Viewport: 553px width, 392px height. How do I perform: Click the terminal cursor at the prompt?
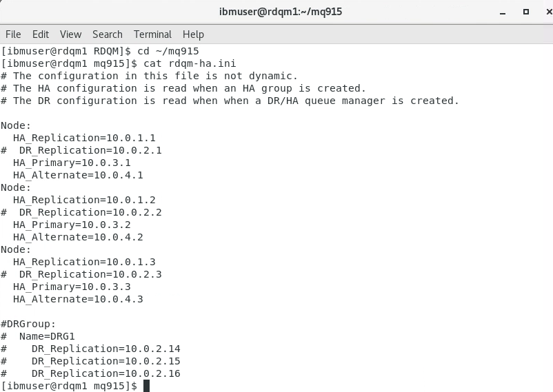(146, 386)
